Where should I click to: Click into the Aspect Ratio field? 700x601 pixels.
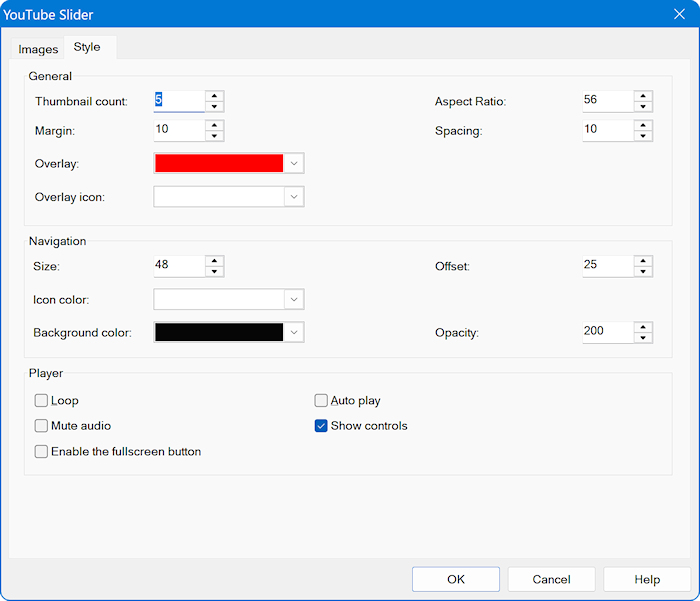(x=608, y=101)
